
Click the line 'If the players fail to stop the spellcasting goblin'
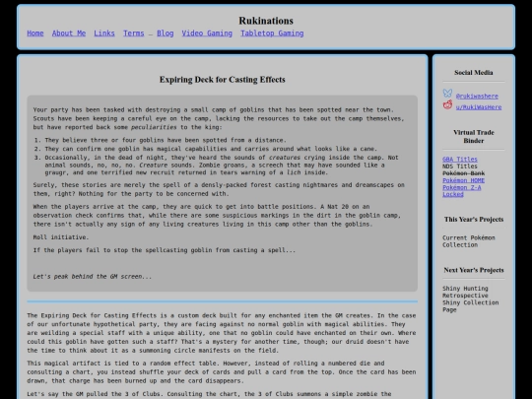pos(165,250)
